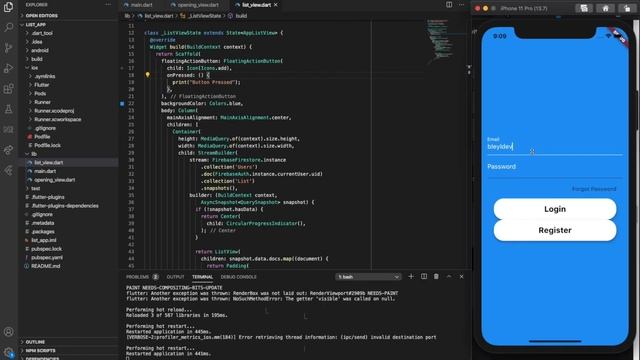
Task: Open the Extensions view in activity bar
Action: (x=8, y=89)
